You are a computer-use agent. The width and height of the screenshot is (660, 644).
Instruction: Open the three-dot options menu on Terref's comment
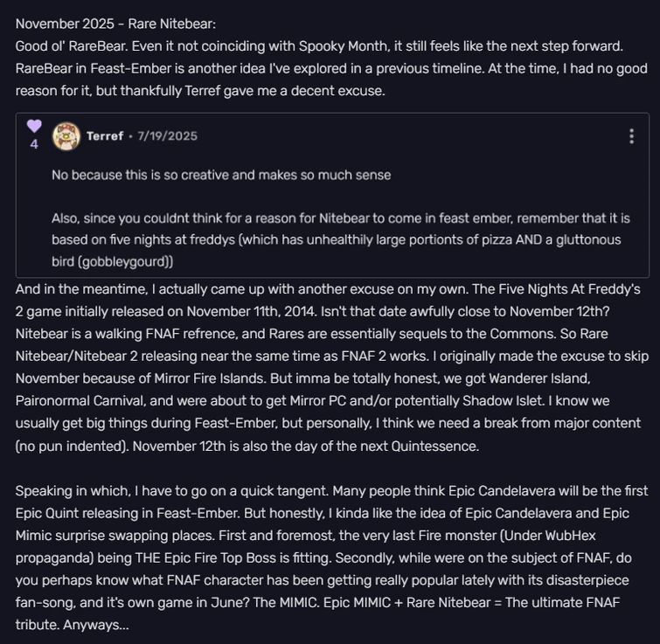[x=631, y=136]
